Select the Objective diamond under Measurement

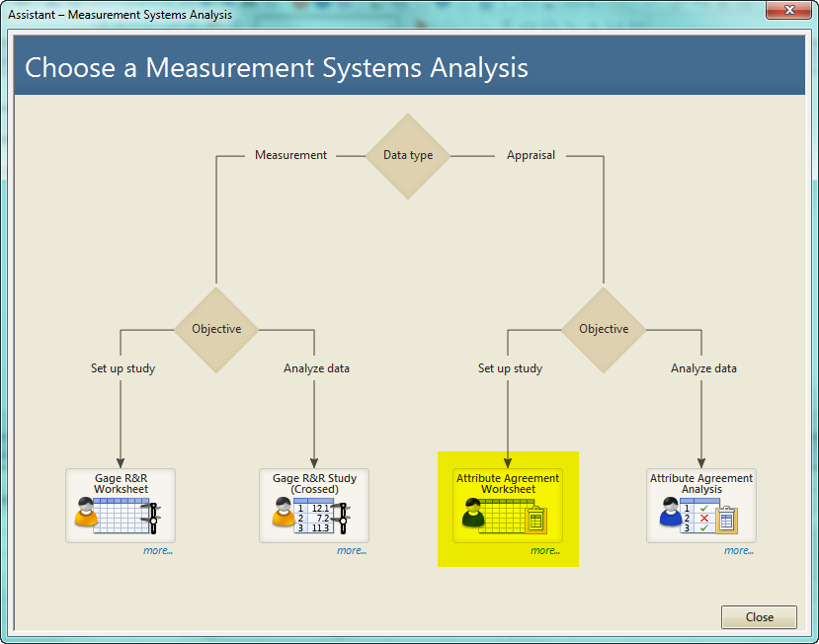click(x=216, y=330)
